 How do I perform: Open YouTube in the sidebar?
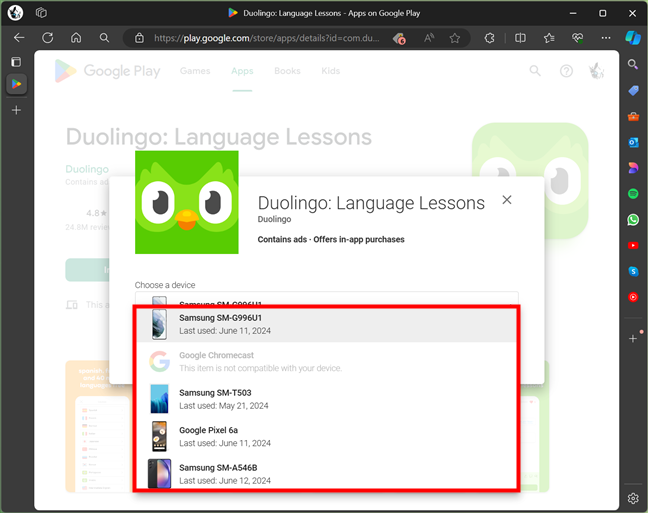(633, 246)
